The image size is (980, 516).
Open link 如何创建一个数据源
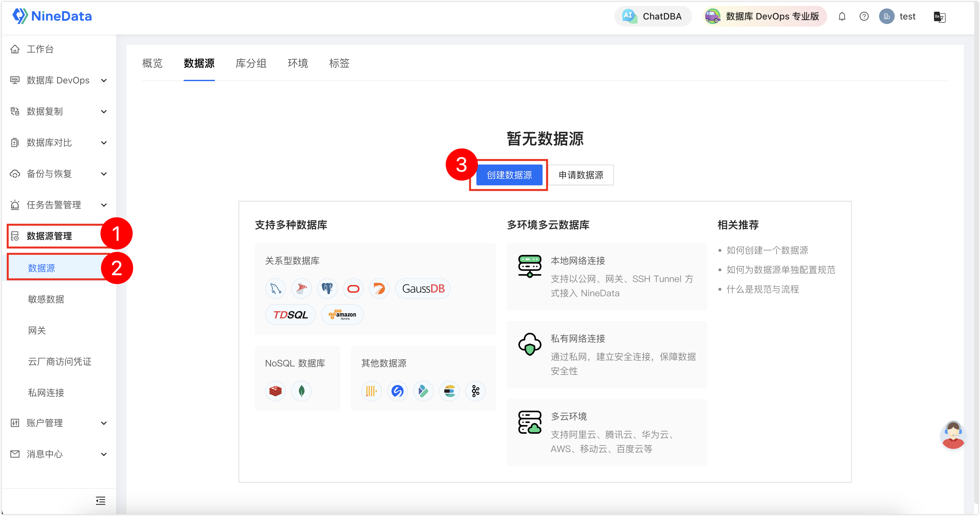click(767, 251)
